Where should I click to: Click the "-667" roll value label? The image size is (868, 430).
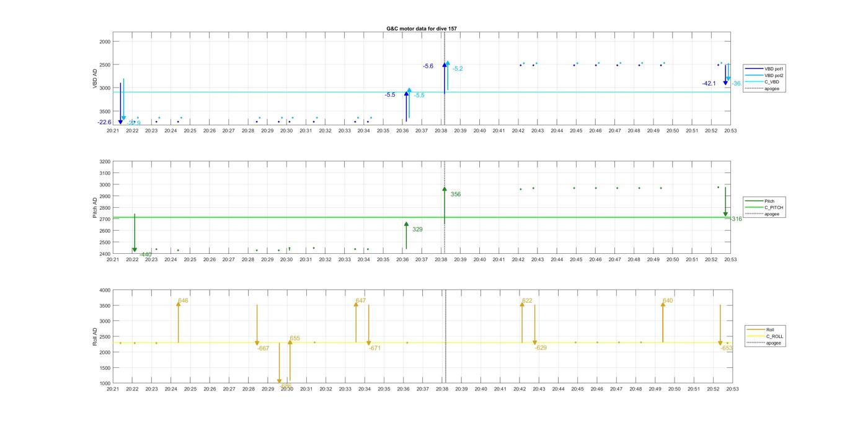point(263,348)
